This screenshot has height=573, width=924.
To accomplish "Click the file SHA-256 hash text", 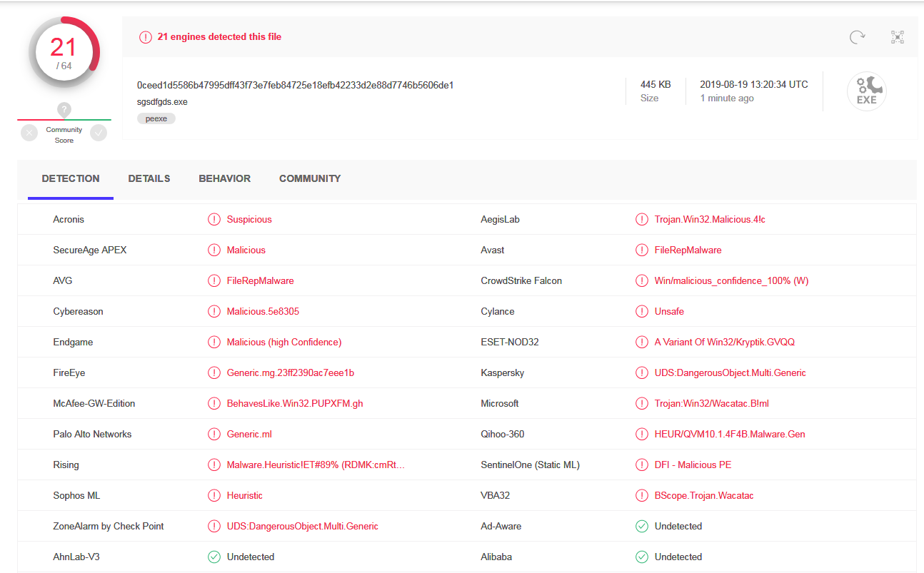I will point(295,85).
